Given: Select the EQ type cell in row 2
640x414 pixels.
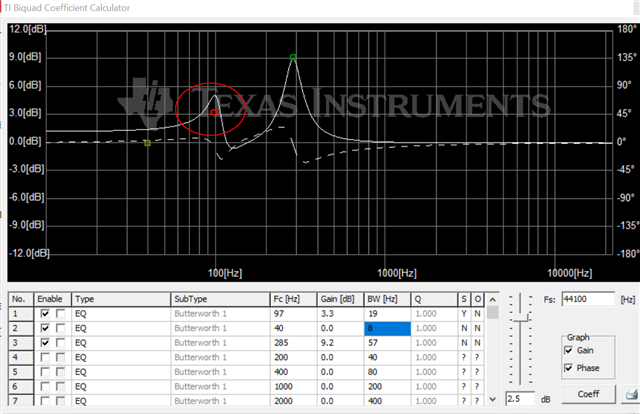Looking at the screenshot, I should pos(121,328).
